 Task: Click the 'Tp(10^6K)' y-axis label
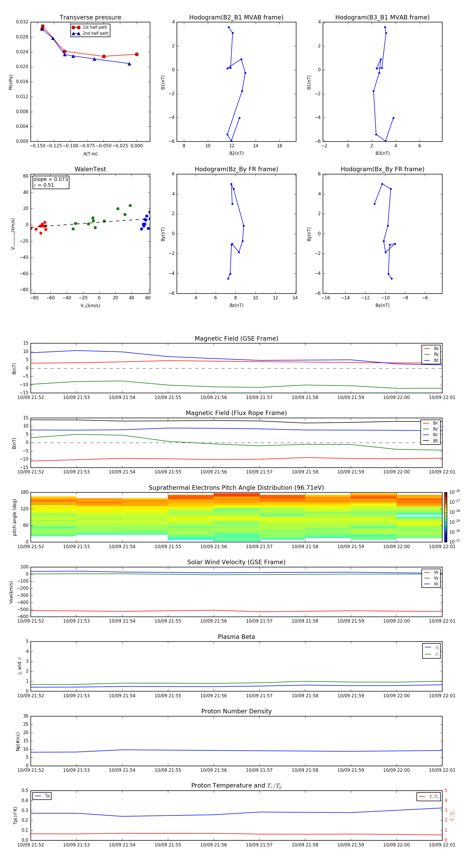click(15, 815)
